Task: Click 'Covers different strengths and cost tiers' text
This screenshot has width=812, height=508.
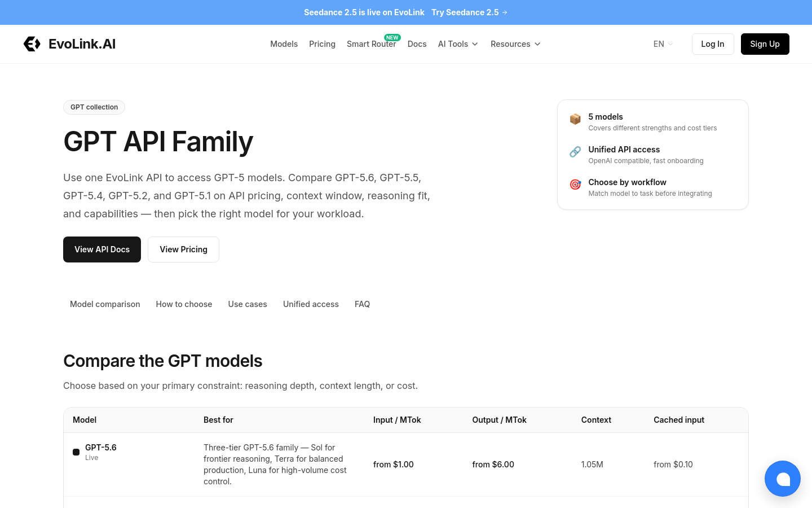Action: (x=653, y=128)
